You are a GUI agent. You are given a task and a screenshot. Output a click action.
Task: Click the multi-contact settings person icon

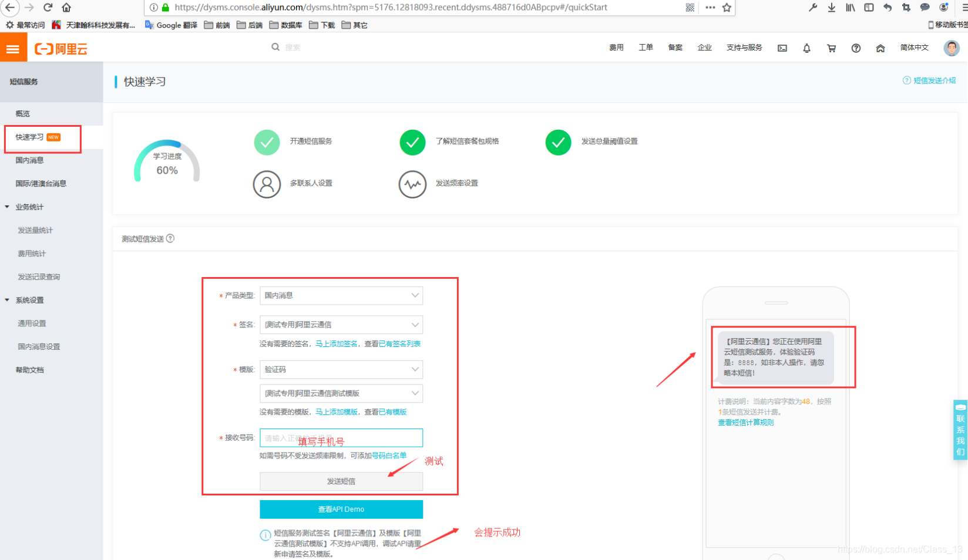[267, 184]
